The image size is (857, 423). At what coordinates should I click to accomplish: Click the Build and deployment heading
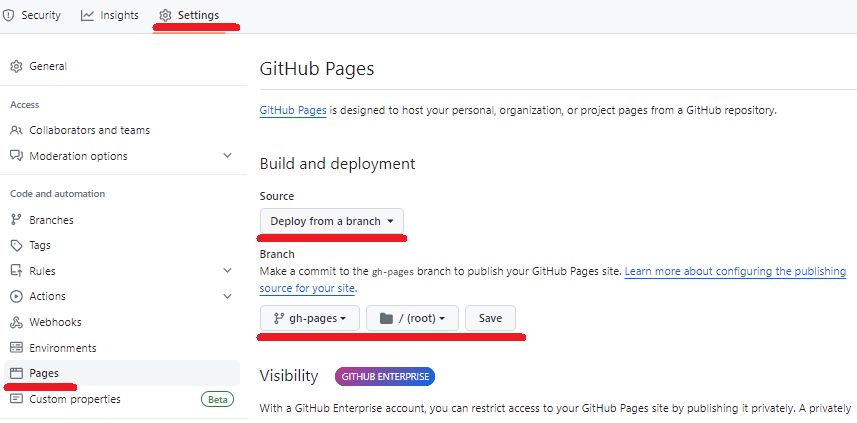click(x=337, y=163)
